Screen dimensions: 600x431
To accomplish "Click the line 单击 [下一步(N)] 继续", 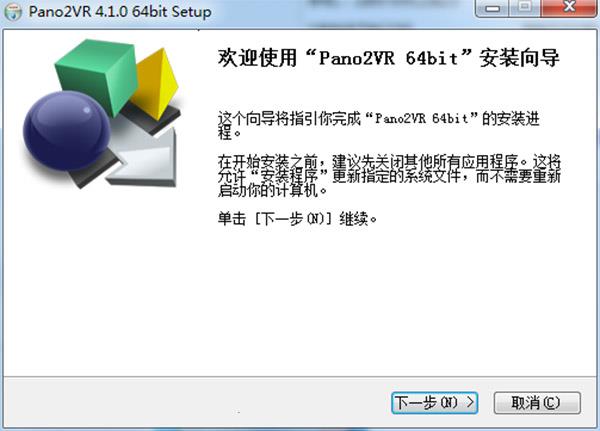I will [x=298, y=219].
